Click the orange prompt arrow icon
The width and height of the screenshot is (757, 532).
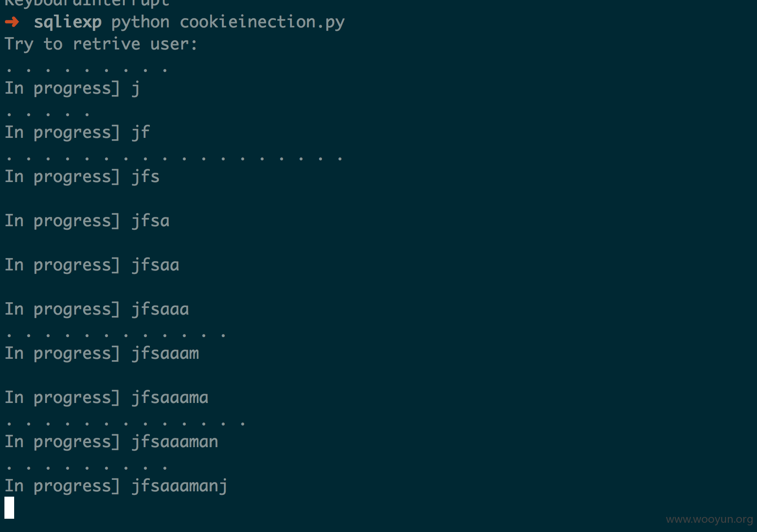pos(12,22)
